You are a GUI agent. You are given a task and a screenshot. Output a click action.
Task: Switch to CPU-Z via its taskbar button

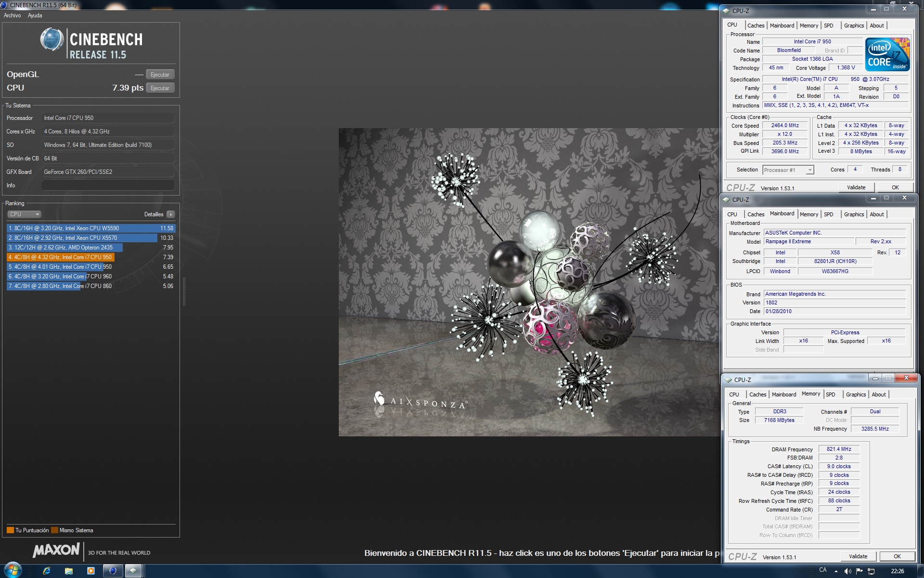point(134,571)
